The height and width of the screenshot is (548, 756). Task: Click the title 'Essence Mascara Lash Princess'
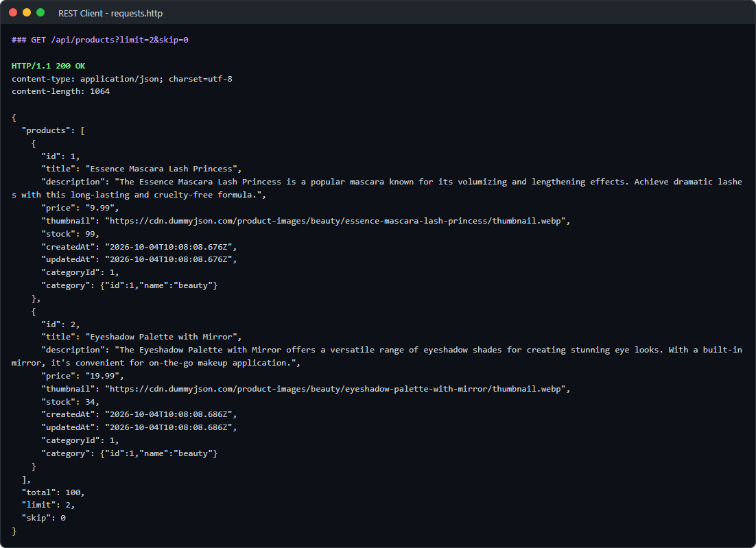161,169
